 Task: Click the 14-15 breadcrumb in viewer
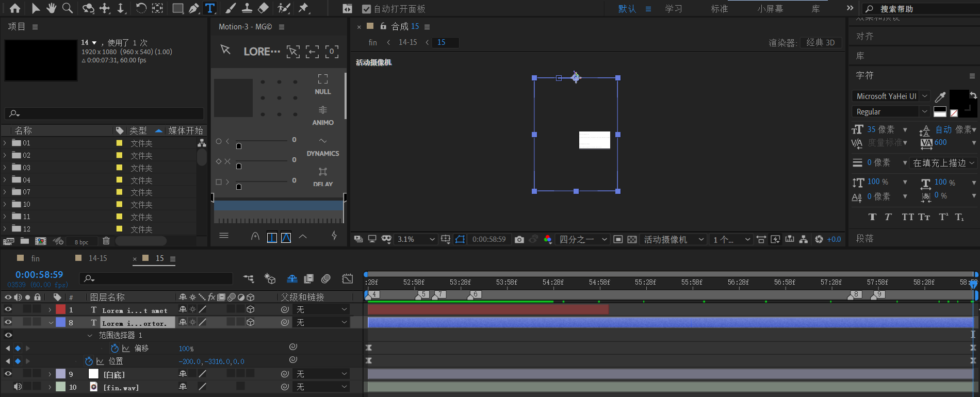(407, 42)
